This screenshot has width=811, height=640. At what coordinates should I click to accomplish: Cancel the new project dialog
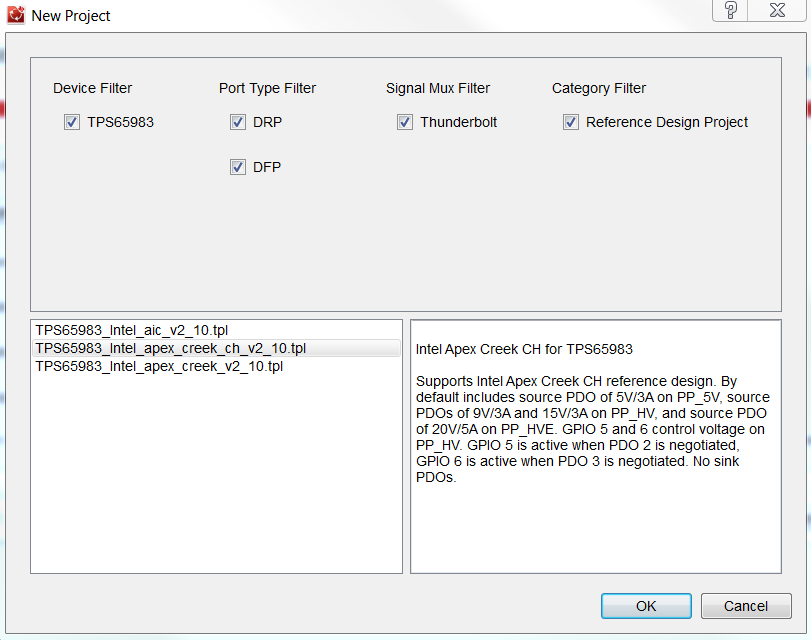point(746,606)
